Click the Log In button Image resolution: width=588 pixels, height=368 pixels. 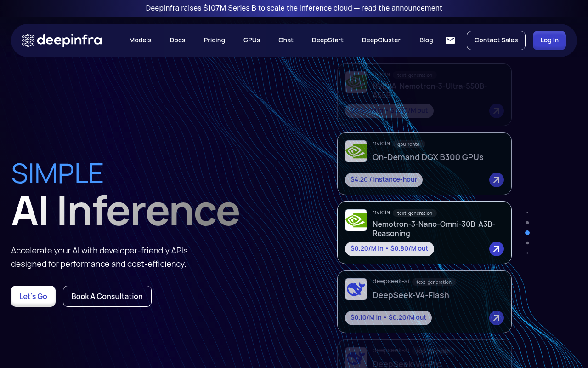tap(549, 40)
